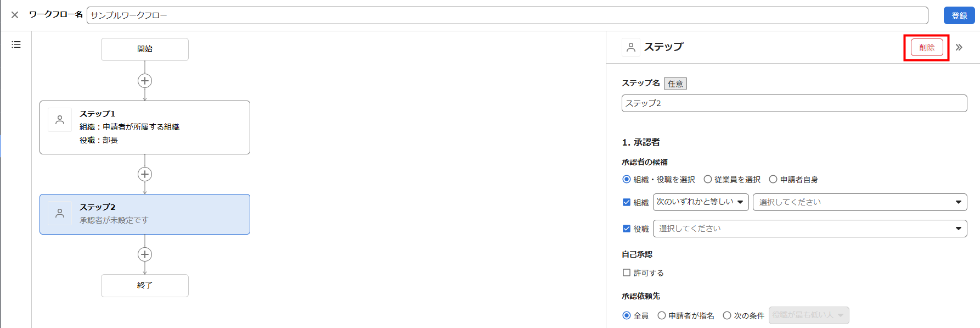Open the organization 選択してください dropdown
Screen dimensions: 980x328
[x=859, y=202]
